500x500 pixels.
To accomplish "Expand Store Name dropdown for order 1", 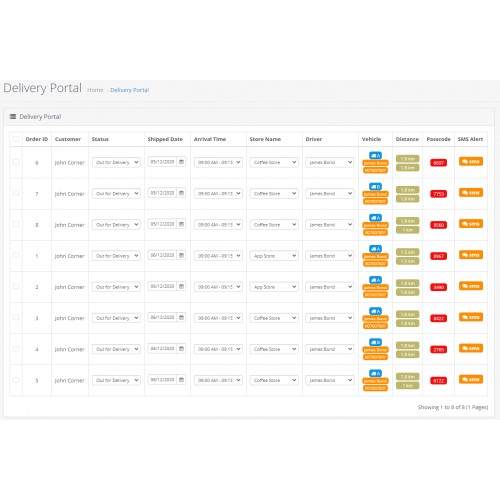I will click(274, 256).
